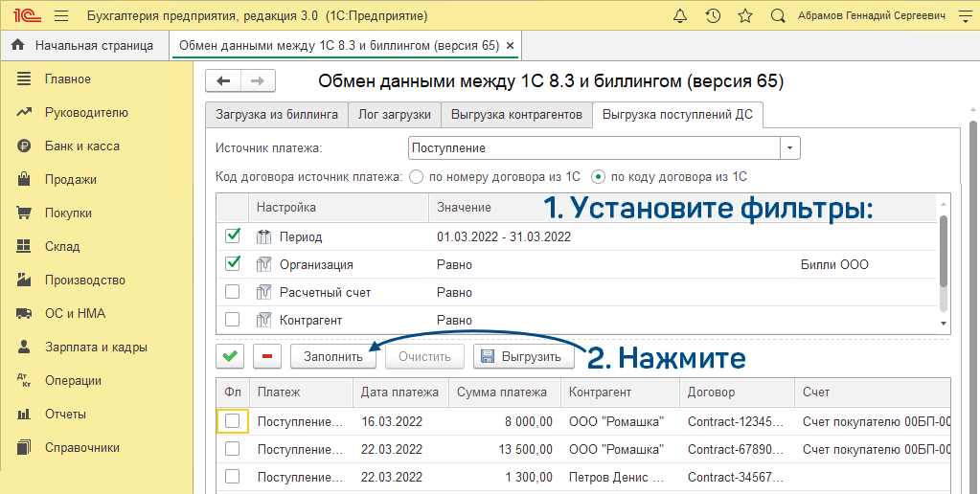Viewport: 980px width, 494px height.
Task: Click user name Абрамов Геннадий Сергеевич
Action: coord(871,15)
